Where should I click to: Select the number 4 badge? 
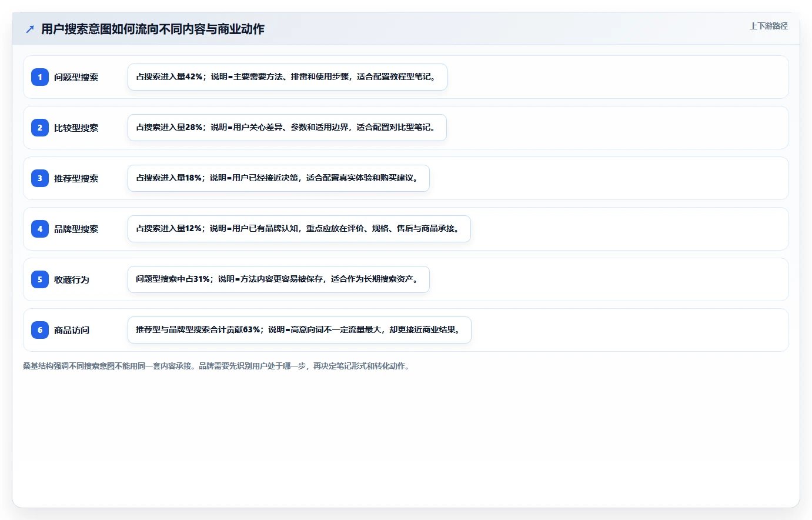point(40,229)
